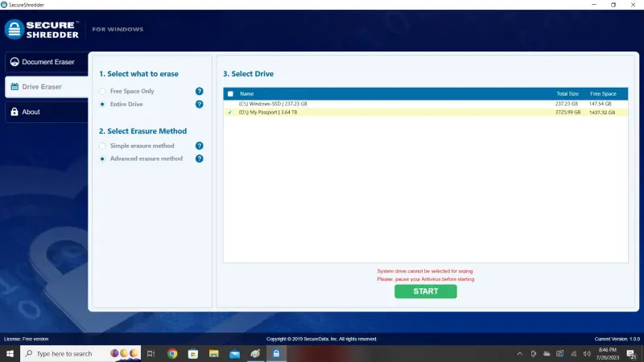
Task: Select the Free Space Only option
Action: tap(102, 91)
